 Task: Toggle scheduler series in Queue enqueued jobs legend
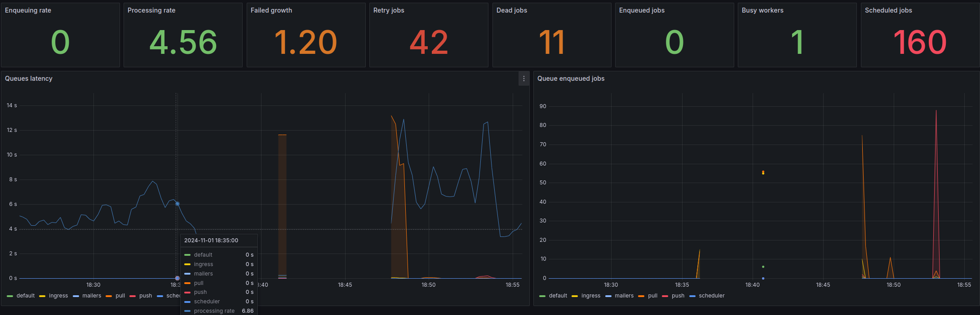[711, 296]
